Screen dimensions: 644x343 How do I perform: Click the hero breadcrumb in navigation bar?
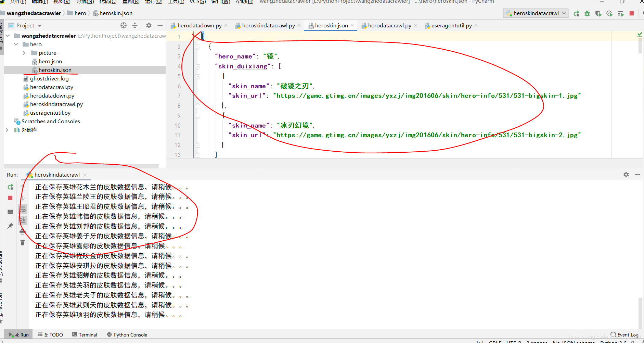(x=77, y=13)
